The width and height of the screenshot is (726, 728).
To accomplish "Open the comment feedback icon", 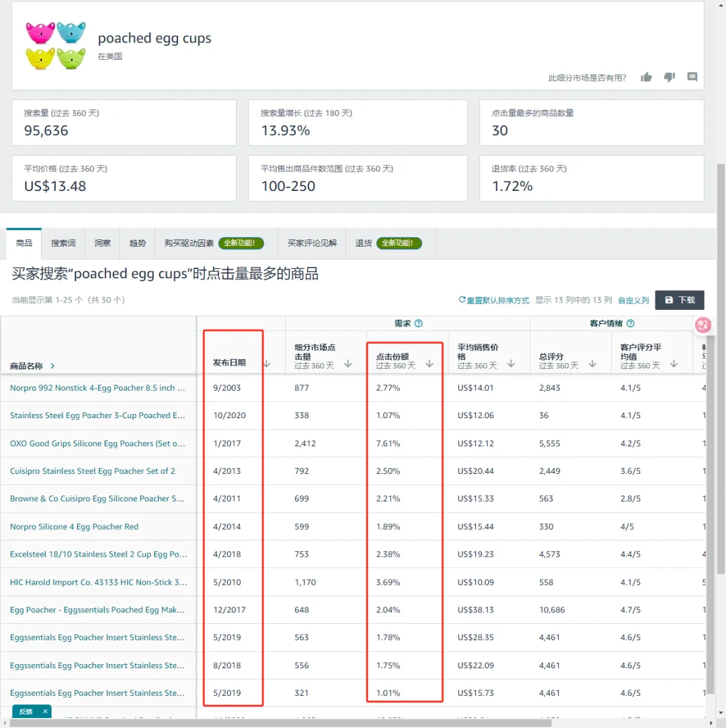I will (692, 77).
